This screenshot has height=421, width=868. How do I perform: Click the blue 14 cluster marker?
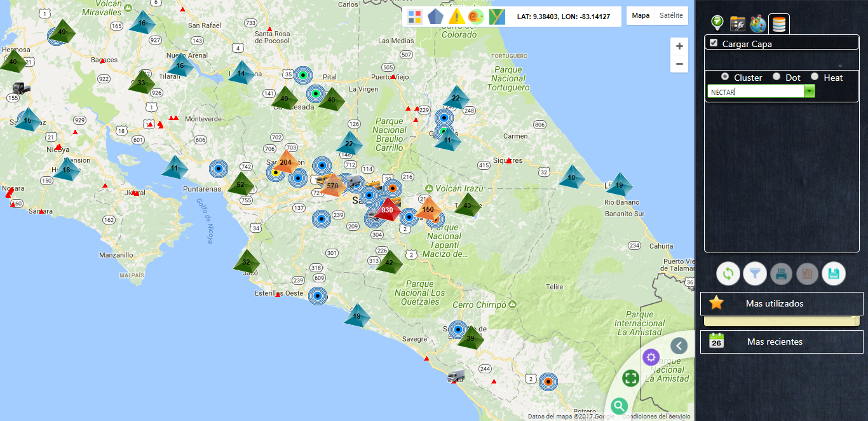coord(241,72)
